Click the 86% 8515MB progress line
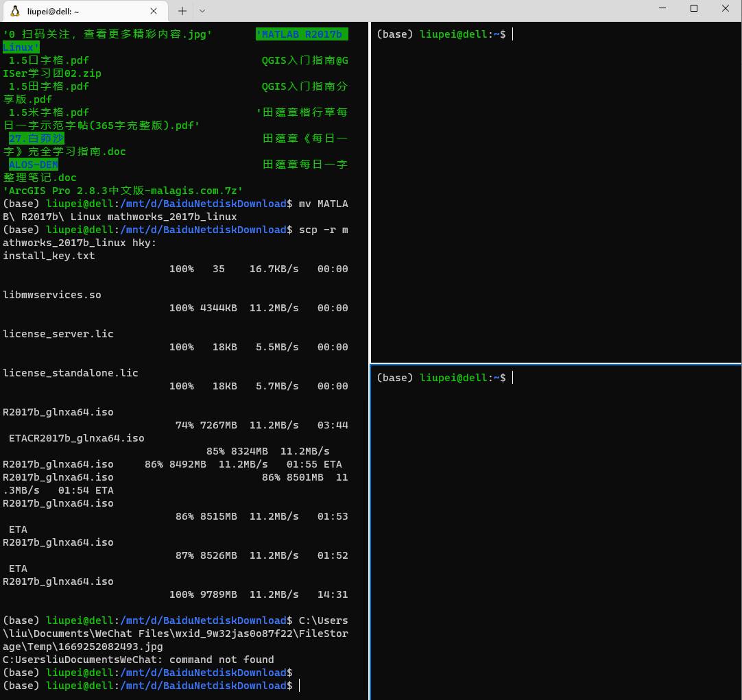This screenshot has width=742, height=700. 262,516
